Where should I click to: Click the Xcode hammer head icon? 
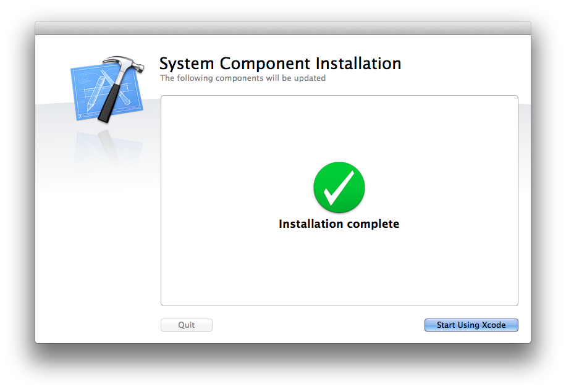[x=125, y=65]
